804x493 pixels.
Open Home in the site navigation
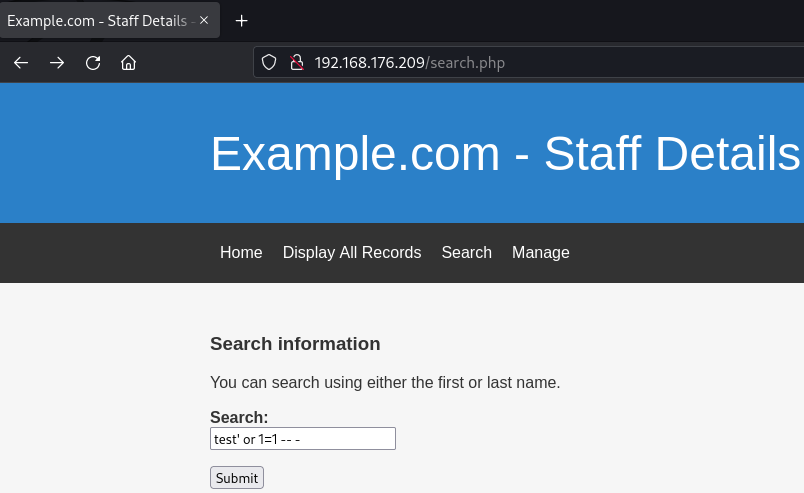point(241,253)
